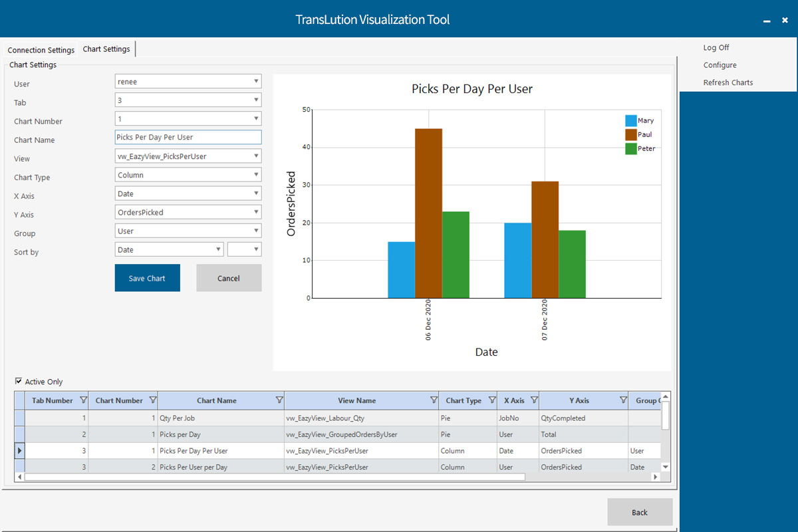Open the Group dropdown
The image size is (798, 532).
pyautogui.click(x=256, y=230)
